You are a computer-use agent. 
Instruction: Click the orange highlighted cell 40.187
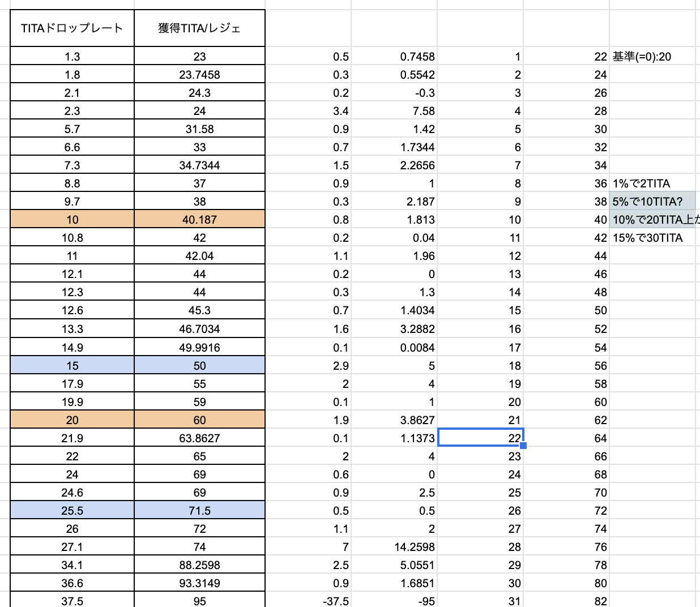point(200,219)
